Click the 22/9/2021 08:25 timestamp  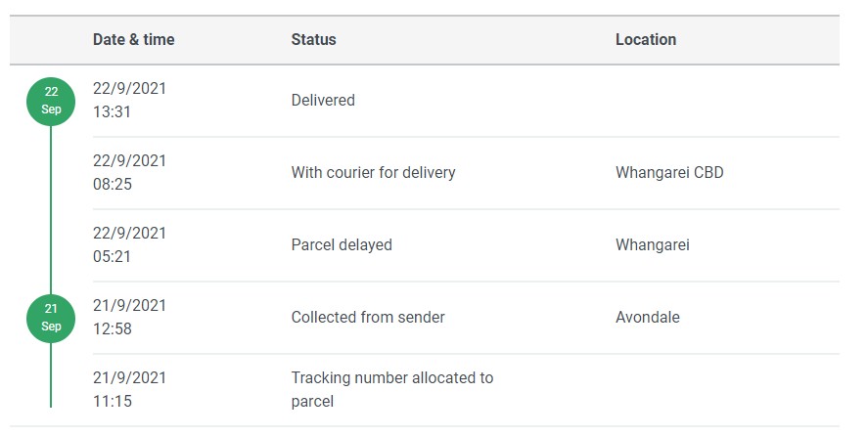[x=129, y=172]
